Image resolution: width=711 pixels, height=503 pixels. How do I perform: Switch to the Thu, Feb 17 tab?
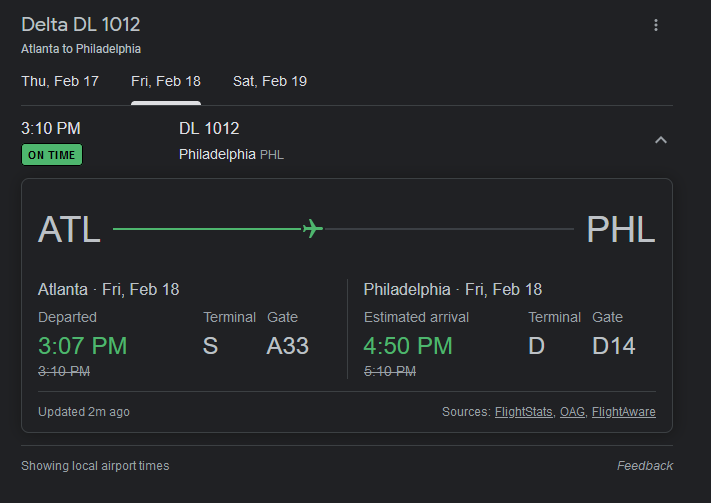click(60, 81)
